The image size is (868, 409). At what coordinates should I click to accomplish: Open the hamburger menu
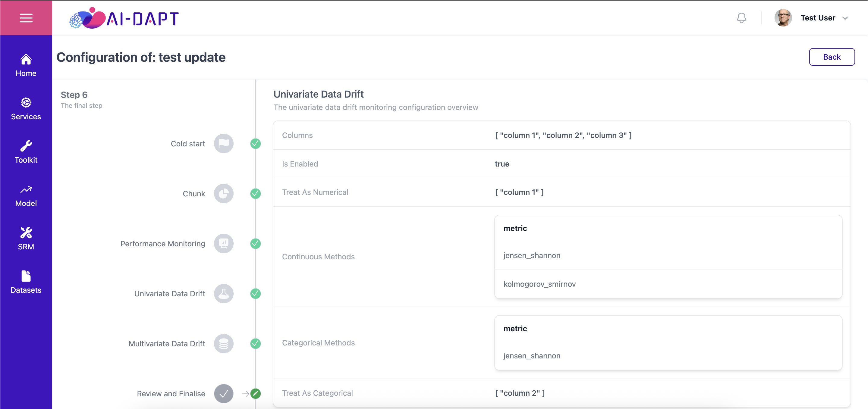click(26, 18)
